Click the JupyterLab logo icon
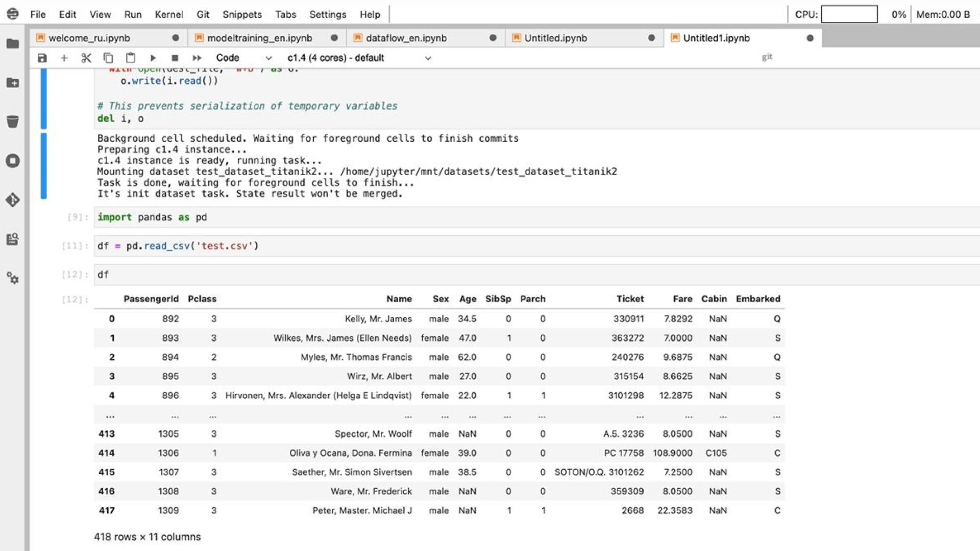Image resolution: width=980 pixels, height=551 pixels. [x=13, y=14]
